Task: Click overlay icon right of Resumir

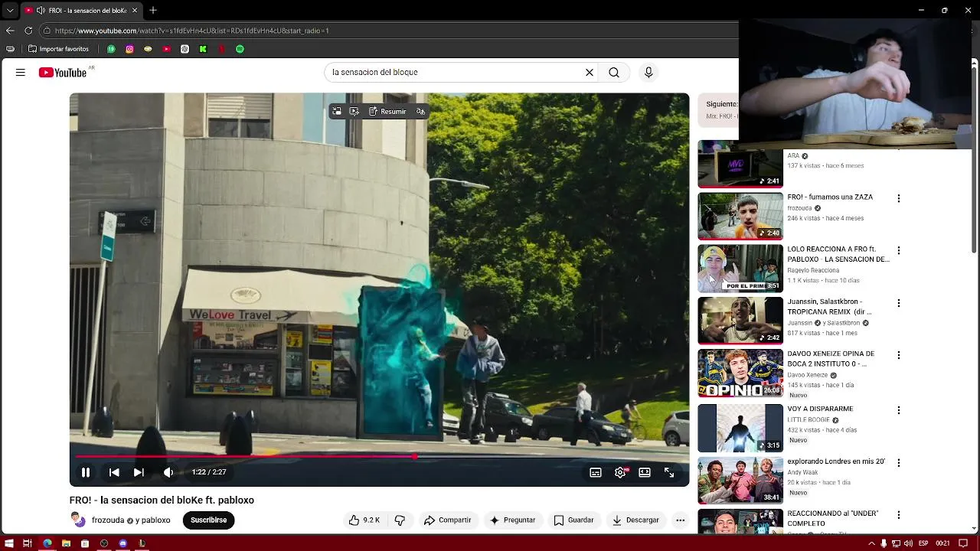Action: [420, 112]
